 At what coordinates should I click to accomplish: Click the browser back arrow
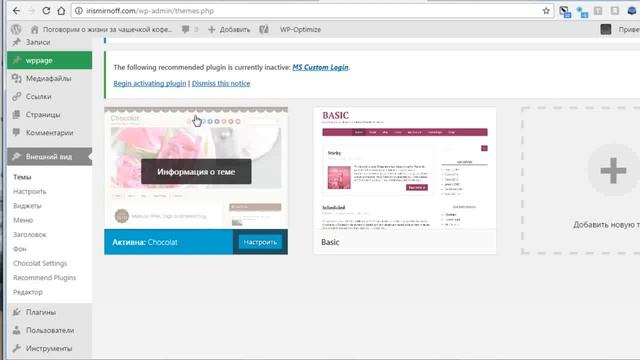coord(16,11)
